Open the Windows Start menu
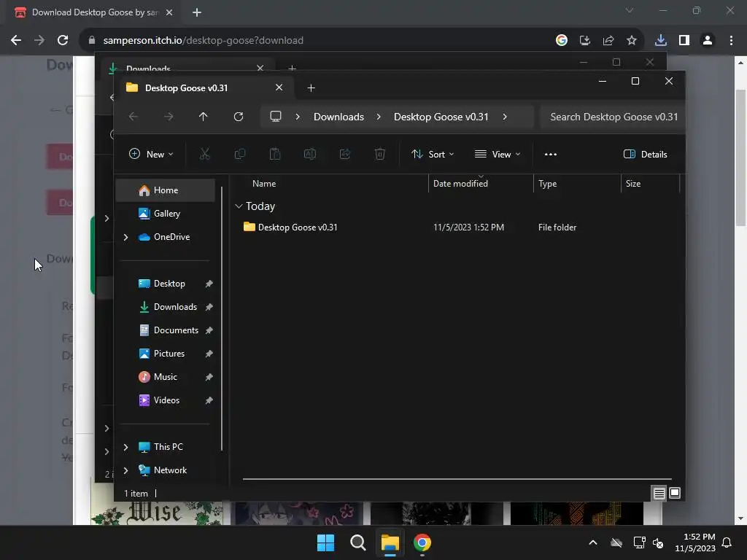747x560 pixels. [x=326, y=542]
